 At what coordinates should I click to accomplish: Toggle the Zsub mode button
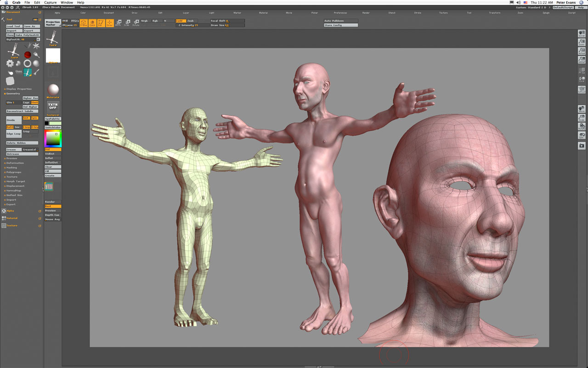click(192, 21)
